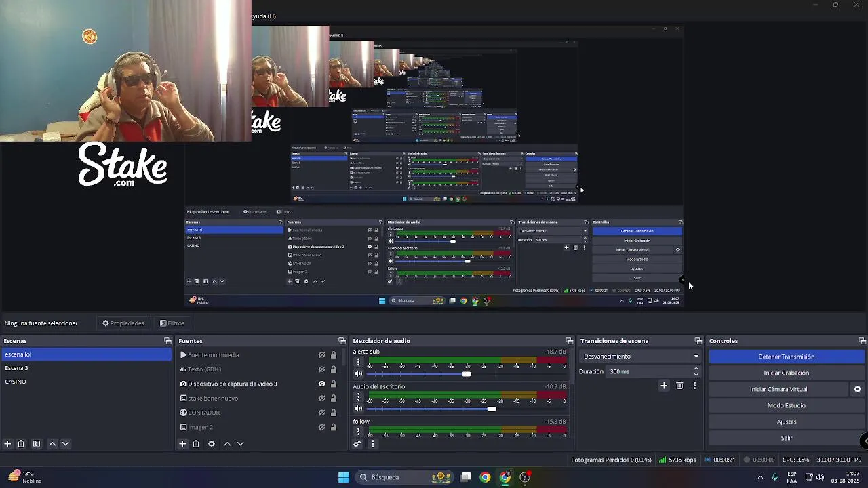Show hidden system tray icons chevron
Screen dimensions: 868x488
pos(760,477)
